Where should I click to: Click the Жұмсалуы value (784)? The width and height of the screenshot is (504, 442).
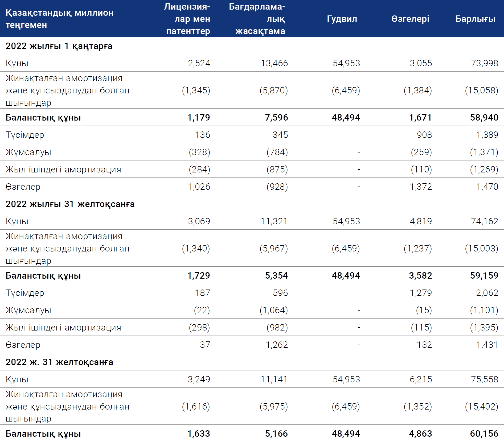point(277,152)
